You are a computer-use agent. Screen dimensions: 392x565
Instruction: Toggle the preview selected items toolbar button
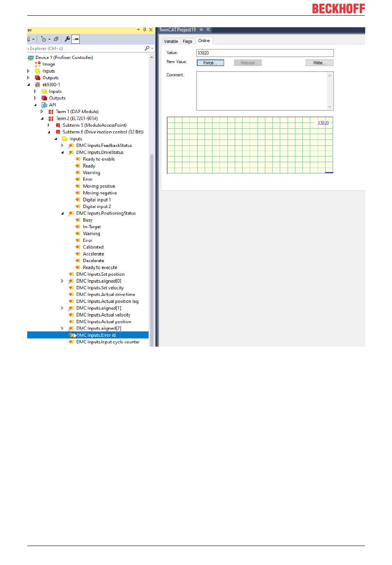coord(76,39)
